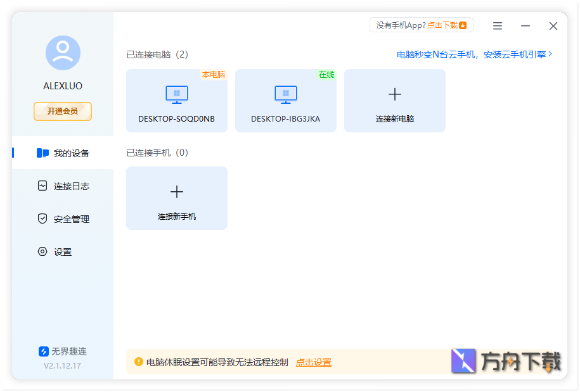This screenshot has width=580, height=392.
Task: Click 点击下载 mobile app link
Action: 442,25
